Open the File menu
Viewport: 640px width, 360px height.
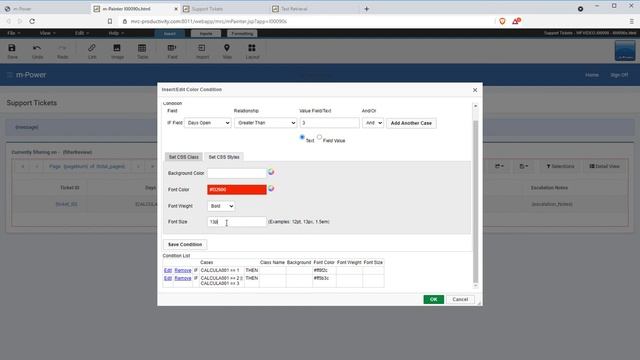point(13,33)
